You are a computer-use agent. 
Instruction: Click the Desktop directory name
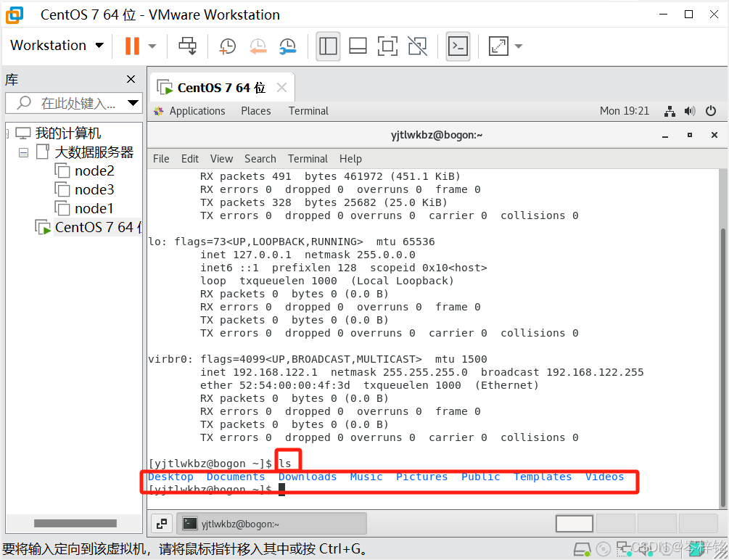click(170, 477)
